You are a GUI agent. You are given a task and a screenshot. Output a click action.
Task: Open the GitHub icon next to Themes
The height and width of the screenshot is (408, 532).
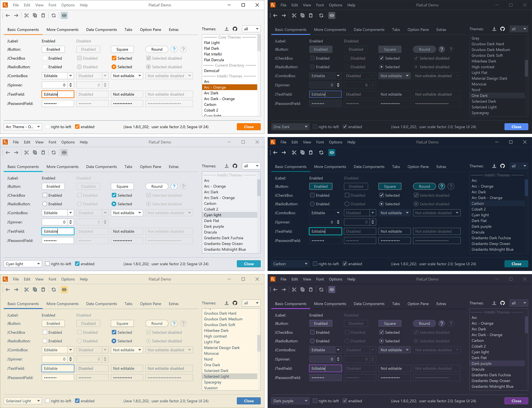tap(235, 29)
